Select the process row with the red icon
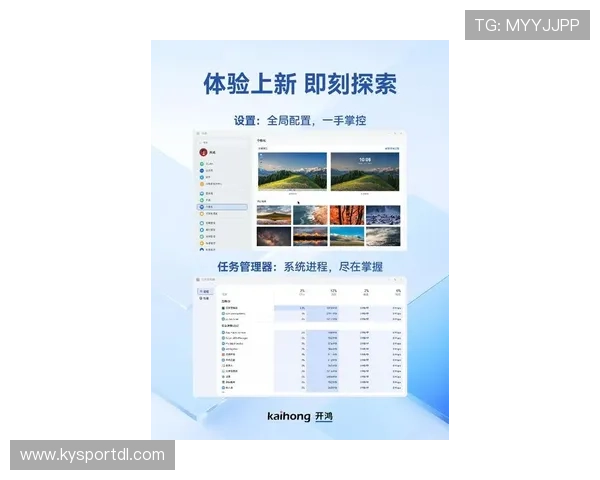Viewport: 600px width, 480px height. (x=312, y=354)
